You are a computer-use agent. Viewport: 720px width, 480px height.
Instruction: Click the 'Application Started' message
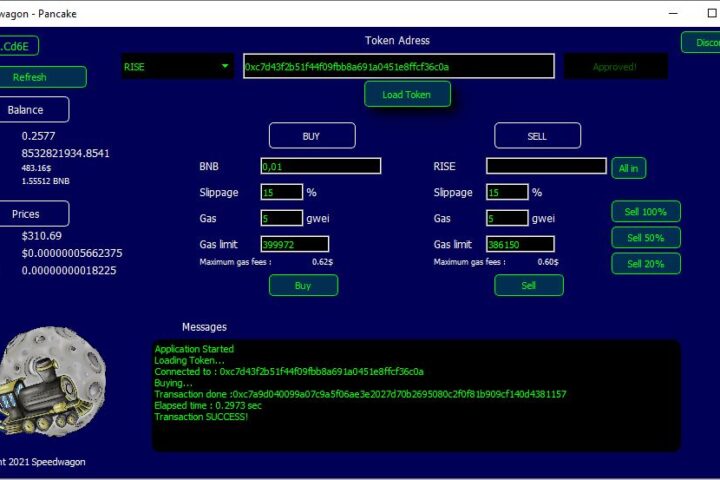click(x=194, y=349)
